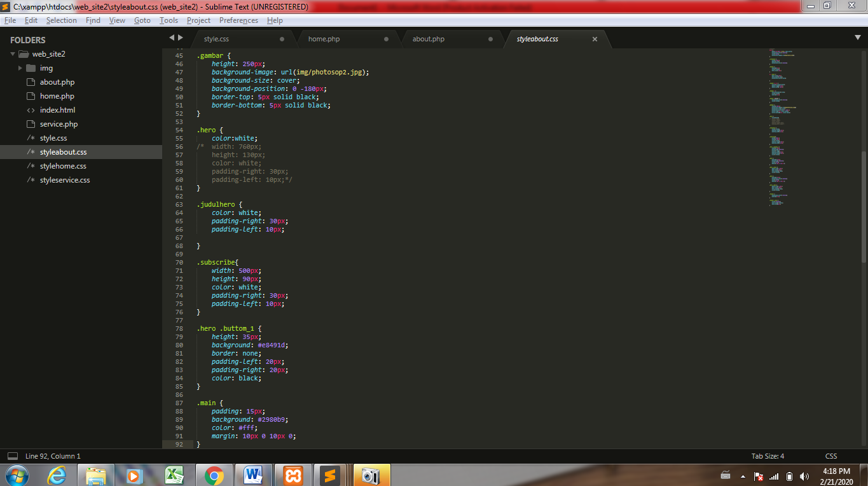The height and width of the screenshot is (486, 868).
Task: Open the screen capture tool from the taskbar
Action: coord(371,475)
